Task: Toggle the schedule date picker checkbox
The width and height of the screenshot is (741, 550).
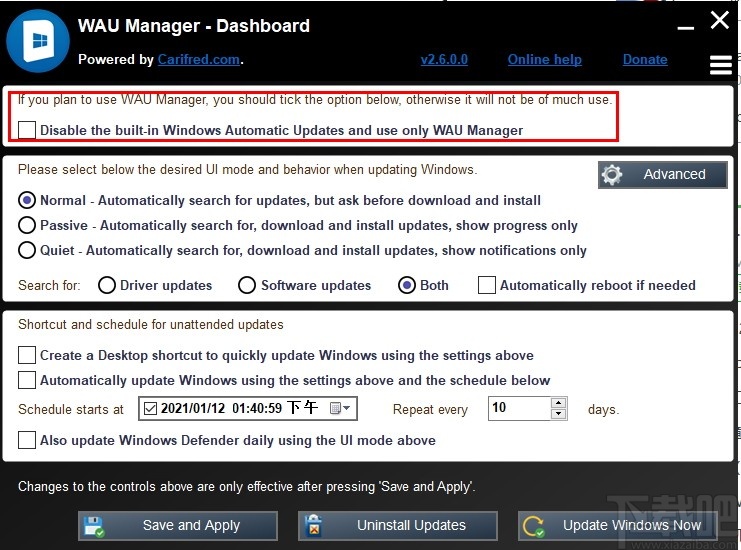Action: pos(150,408)
